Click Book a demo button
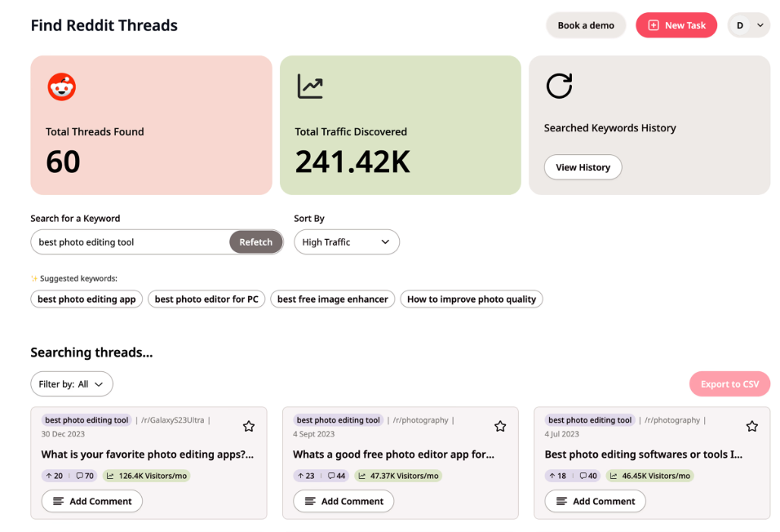This screenshot has width=780, height=532. [x=586, y=25]
